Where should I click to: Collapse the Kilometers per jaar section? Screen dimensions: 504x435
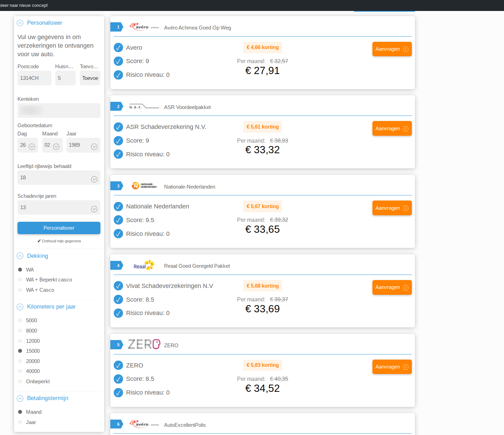(x=20, y=307)
